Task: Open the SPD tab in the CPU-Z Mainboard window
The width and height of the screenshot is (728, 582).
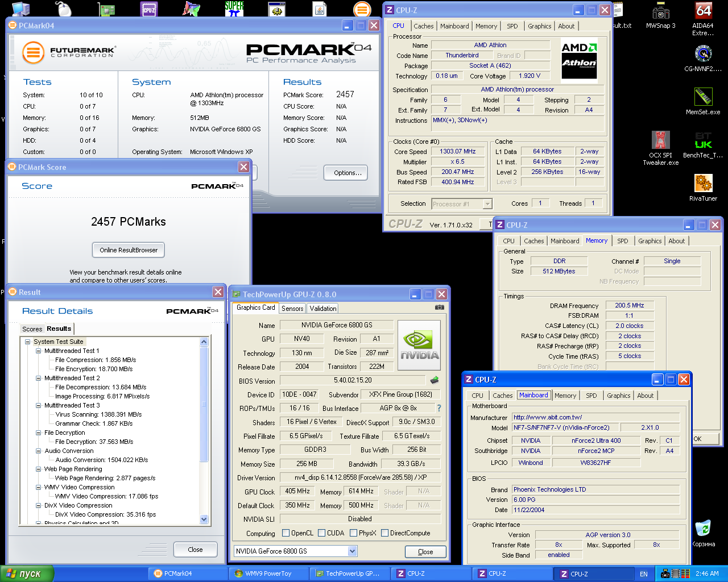Action: [x=591, y=396]
